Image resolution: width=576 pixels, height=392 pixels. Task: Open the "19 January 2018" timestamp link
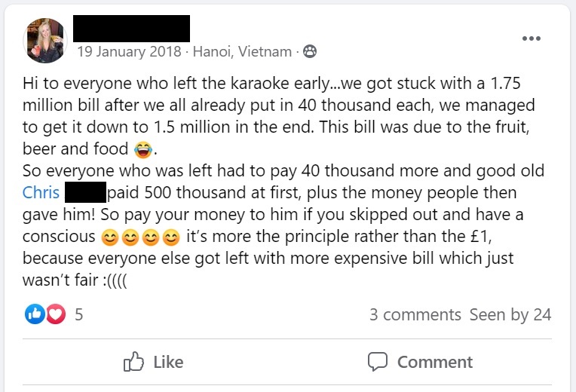(x=130, y=52)
